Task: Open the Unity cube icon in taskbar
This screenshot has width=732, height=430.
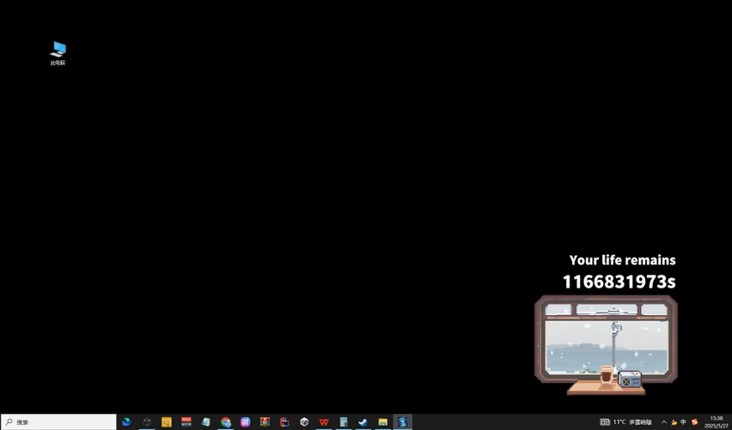Action: [304, 422]
